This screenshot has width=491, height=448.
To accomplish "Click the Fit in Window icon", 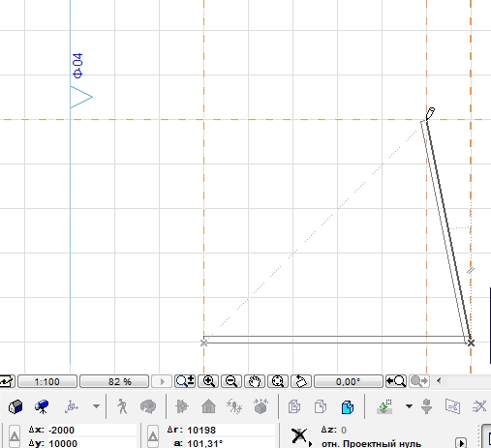I will click(278, 381).
